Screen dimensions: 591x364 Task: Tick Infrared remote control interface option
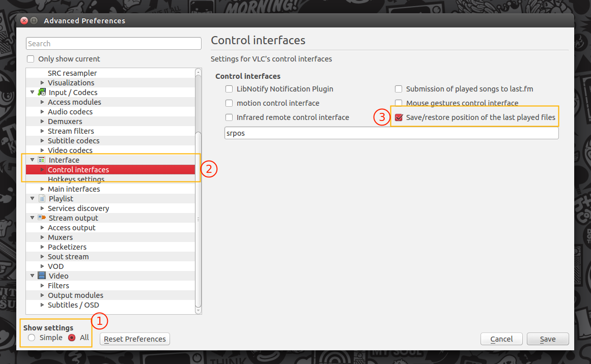click(229, 117)
